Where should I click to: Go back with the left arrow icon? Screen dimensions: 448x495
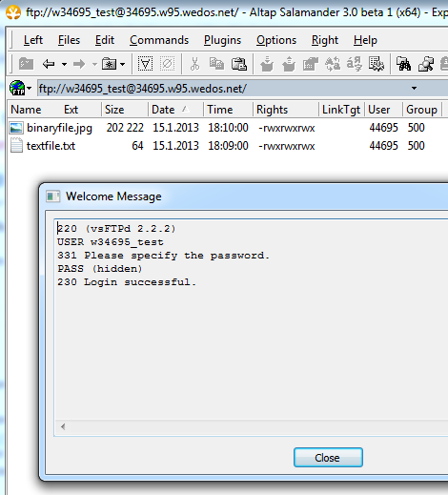click(x=49, y=64)
